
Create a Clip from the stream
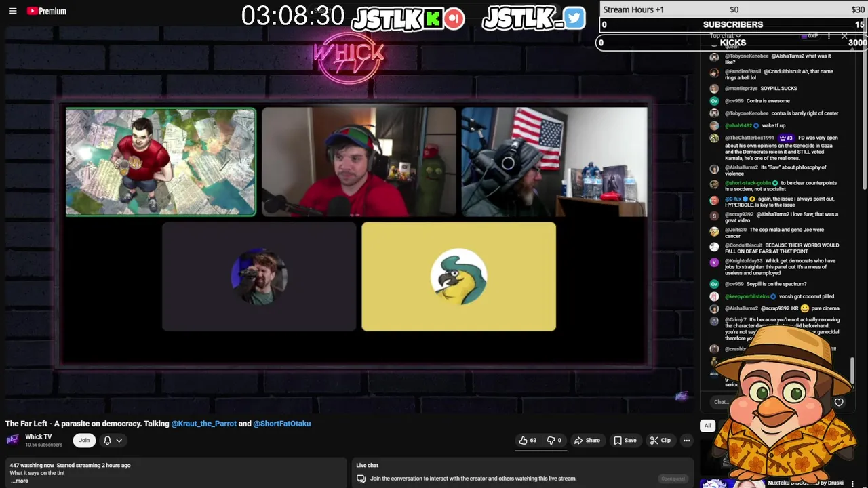(660, 441)
